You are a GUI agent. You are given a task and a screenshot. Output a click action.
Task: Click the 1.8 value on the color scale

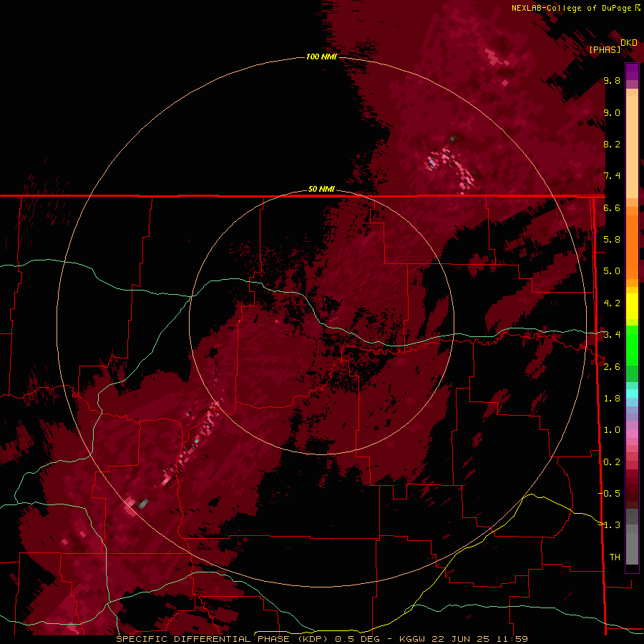[x=612, y=398]
